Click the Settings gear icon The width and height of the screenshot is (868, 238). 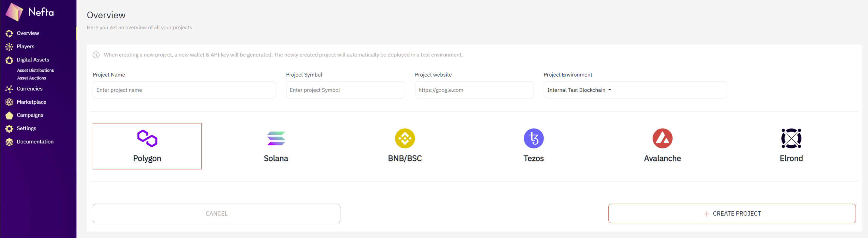click(10, 129)
